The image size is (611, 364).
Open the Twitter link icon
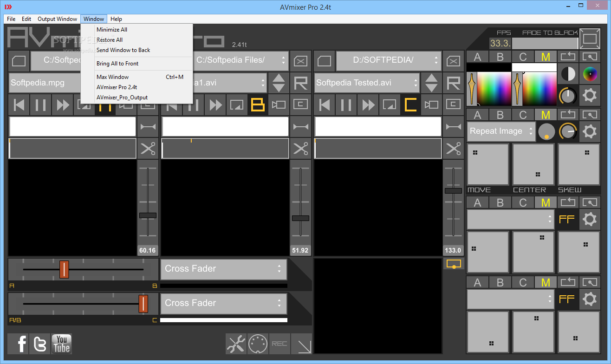point(40,344)
